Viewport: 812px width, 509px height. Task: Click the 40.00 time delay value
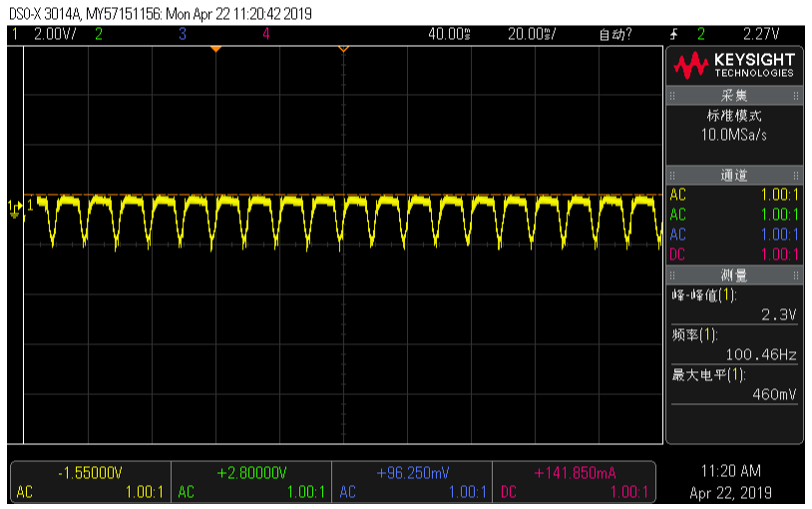pyautogui.click(x=449, y=34)
